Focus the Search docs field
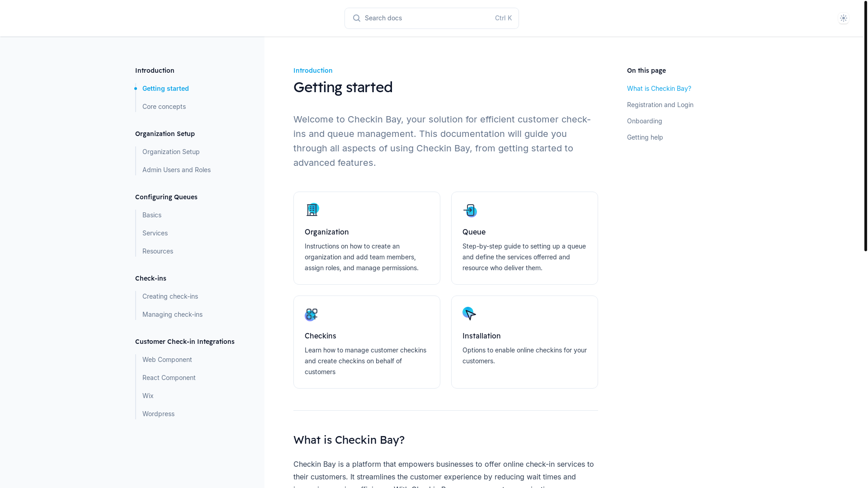This screenshot has width=868, height=488. coord(432,18)
